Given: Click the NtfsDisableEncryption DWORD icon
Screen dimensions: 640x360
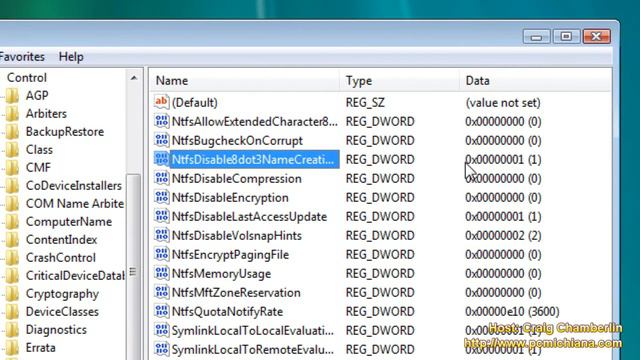Looking at the screenshot, I should tap(162, 197).
